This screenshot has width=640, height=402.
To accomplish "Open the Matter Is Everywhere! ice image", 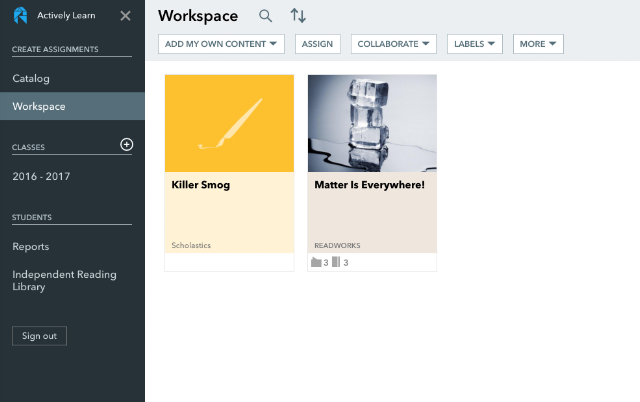I will tap(372, 123).
